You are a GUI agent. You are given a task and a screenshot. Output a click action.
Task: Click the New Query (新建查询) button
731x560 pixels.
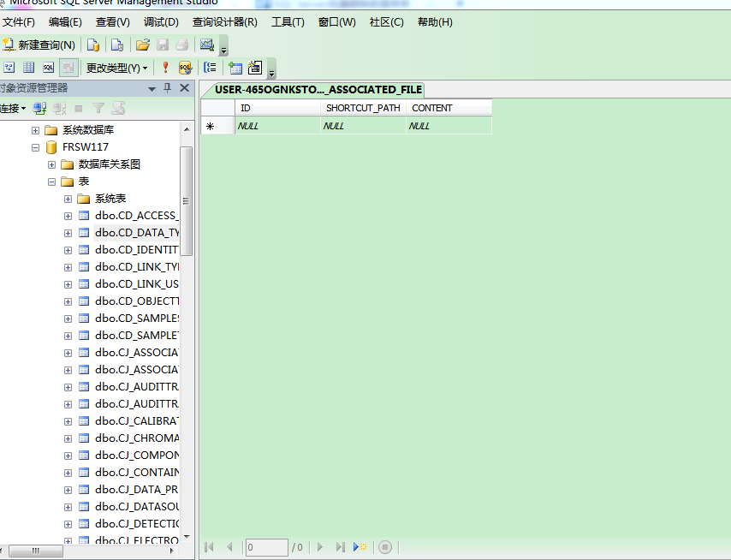(39, 45)
